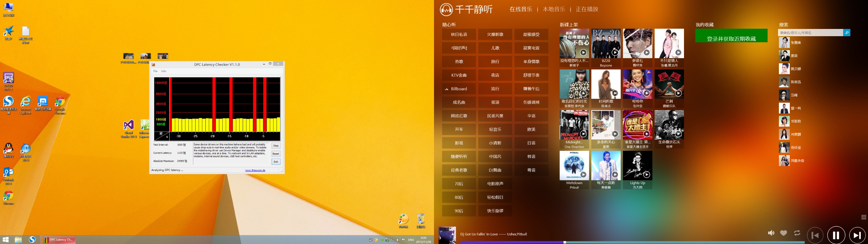Pick the 火爆新歌 channel tile
868x244 pixels.
coord(495,34)
